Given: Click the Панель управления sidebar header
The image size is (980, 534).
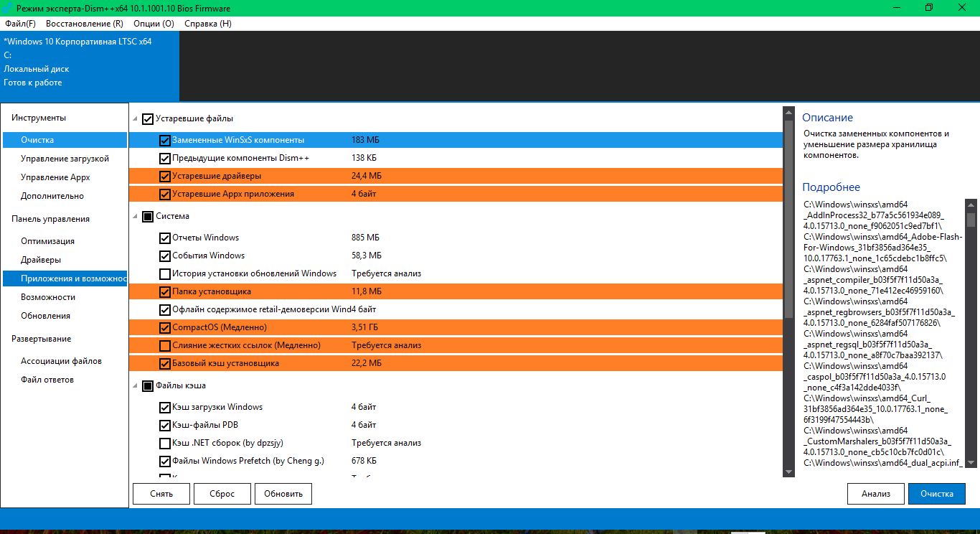Looking at the screenshot, I should 50,219.
